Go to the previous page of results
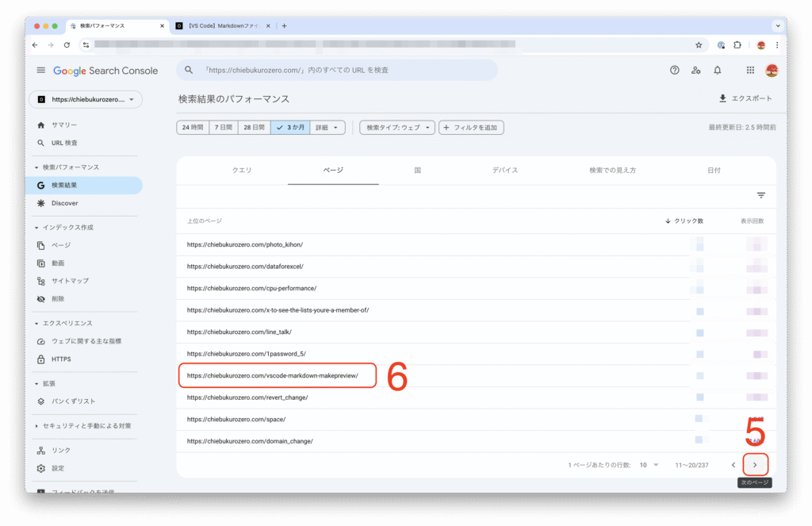This screenshot has height=526, width=812. coord(733,465)
